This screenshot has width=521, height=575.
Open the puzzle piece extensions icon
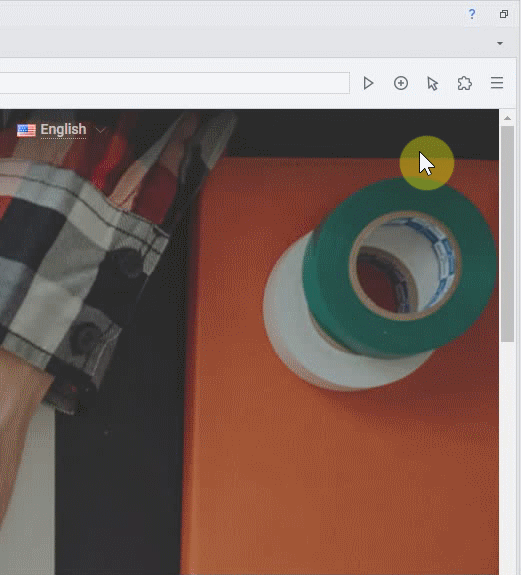click(x=465, y=83)
